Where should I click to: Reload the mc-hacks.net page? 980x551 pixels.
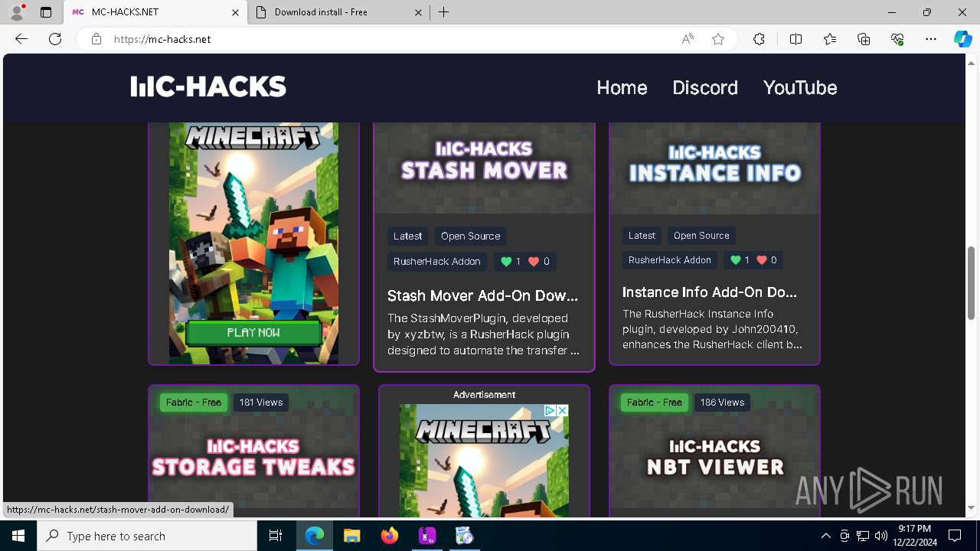[55, 39]
